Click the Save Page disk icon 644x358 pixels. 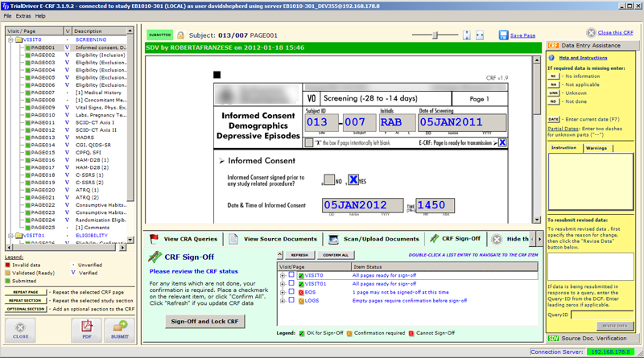[x=504, y=35]
